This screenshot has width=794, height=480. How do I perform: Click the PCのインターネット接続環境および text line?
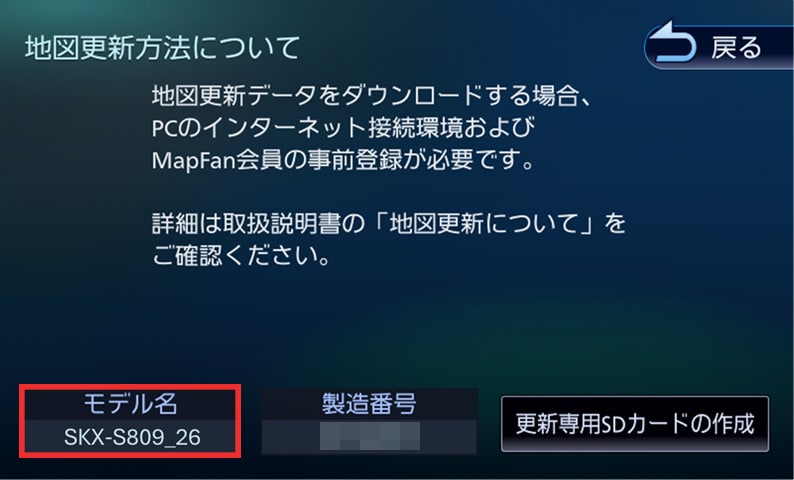(x=343, y=128)
